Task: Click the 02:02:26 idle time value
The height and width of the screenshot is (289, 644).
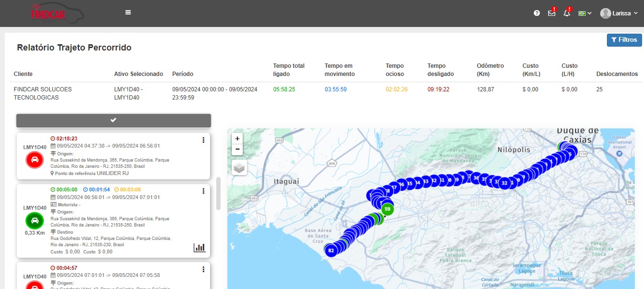Action: coord(397,89)
